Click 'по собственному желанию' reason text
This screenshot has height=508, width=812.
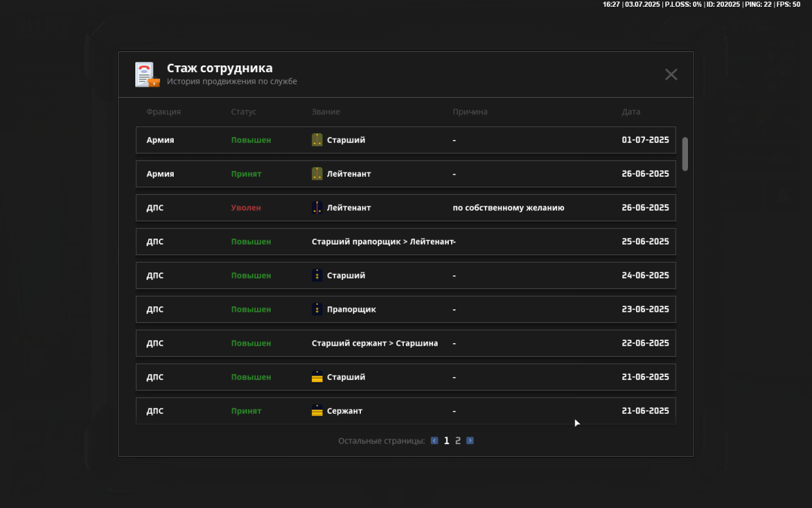pyautogui.click(x=508, y=208)
